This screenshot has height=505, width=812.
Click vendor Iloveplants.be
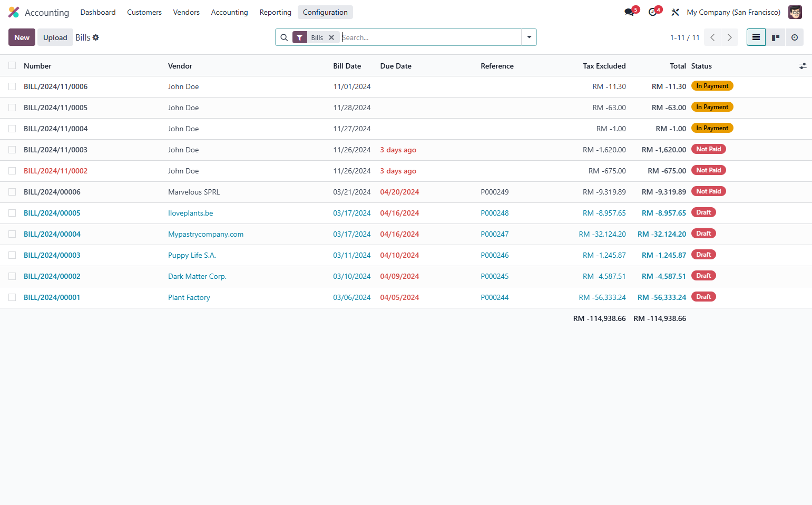point(190,213)
